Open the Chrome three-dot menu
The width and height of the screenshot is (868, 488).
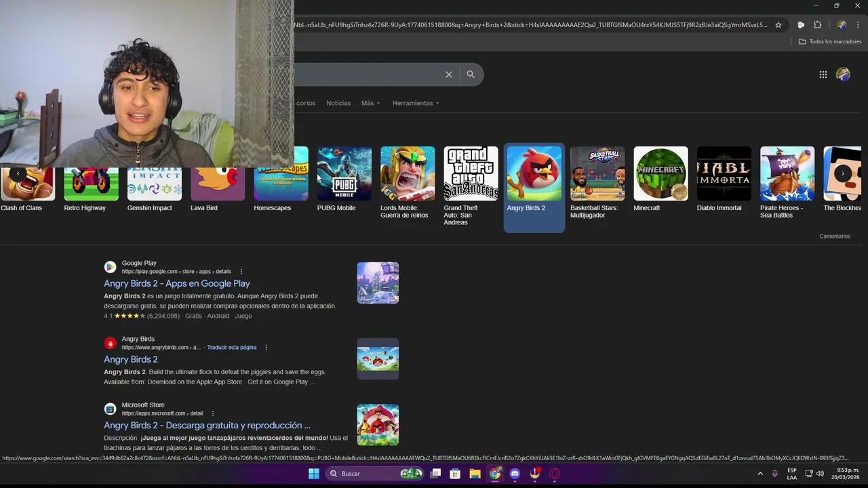pos(858,25)
